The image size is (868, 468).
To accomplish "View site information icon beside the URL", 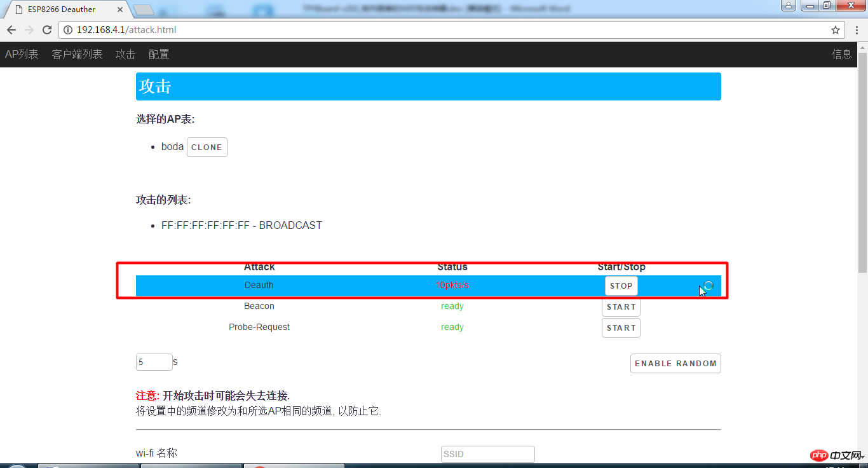I will pos(69,30).
